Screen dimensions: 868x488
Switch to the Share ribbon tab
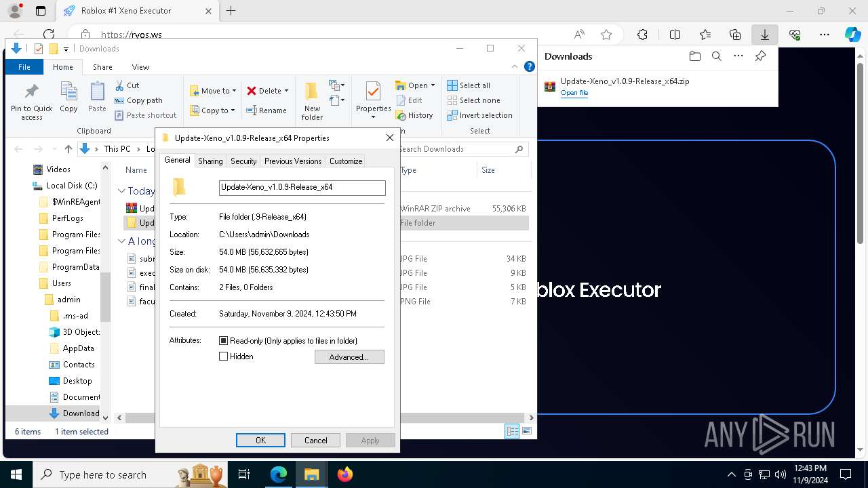[102, 67]
